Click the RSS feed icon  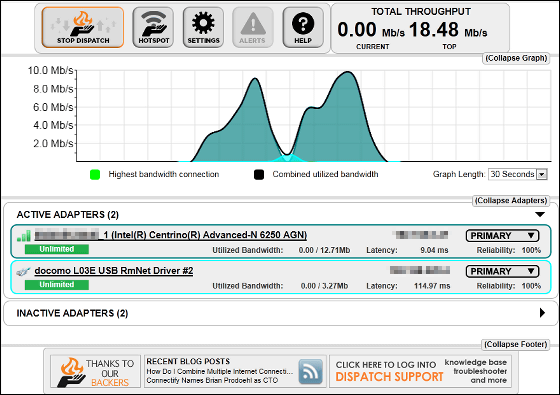(x=310, y=372)
